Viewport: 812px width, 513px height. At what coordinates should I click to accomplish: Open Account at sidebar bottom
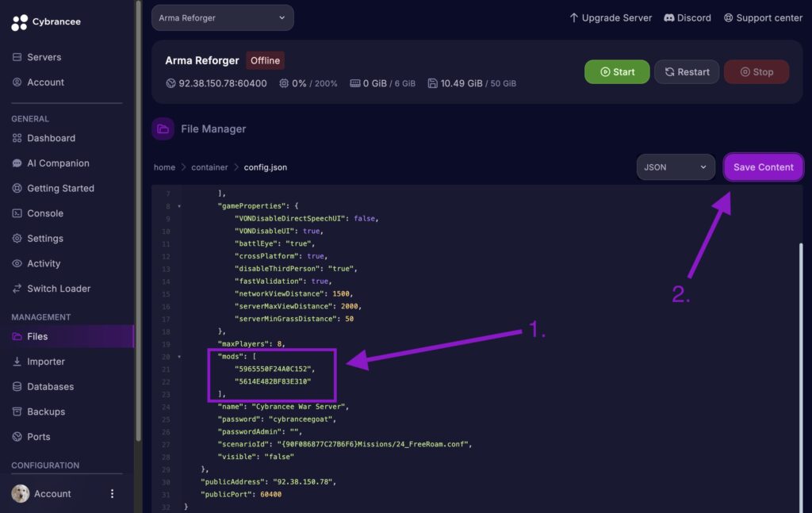[52, 494]
